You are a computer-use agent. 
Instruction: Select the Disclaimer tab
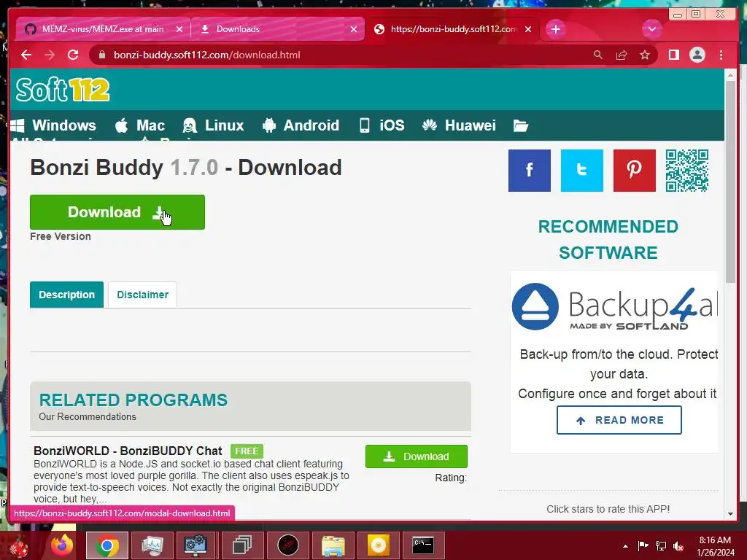pyautogui.click(x=142, y=295)
